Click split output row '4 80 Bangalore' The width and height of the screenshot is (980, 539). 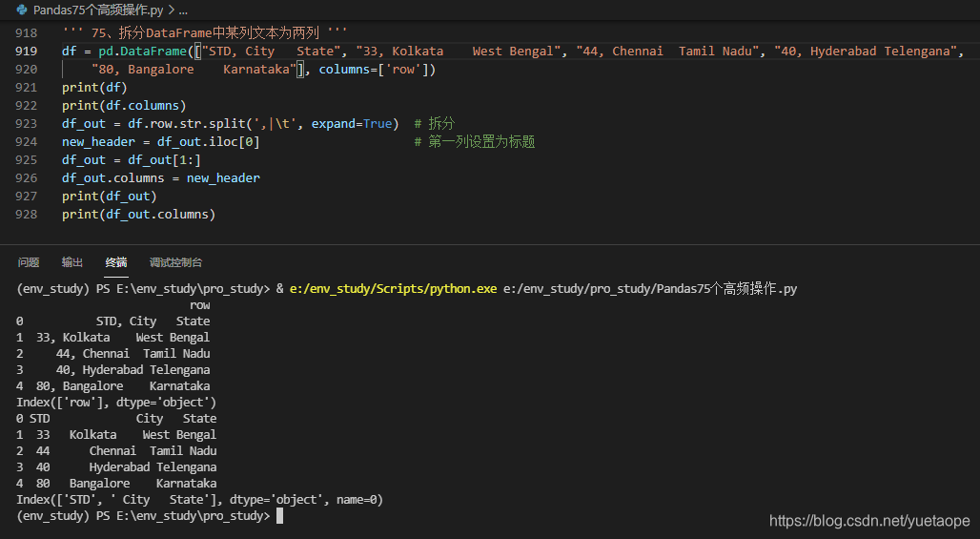pos(116,484)
